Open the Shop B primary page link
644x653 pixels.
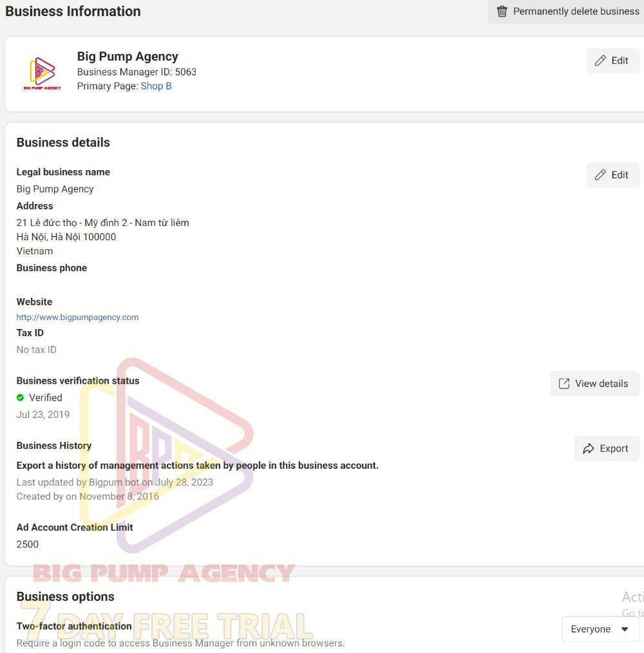tap(156, 86)
